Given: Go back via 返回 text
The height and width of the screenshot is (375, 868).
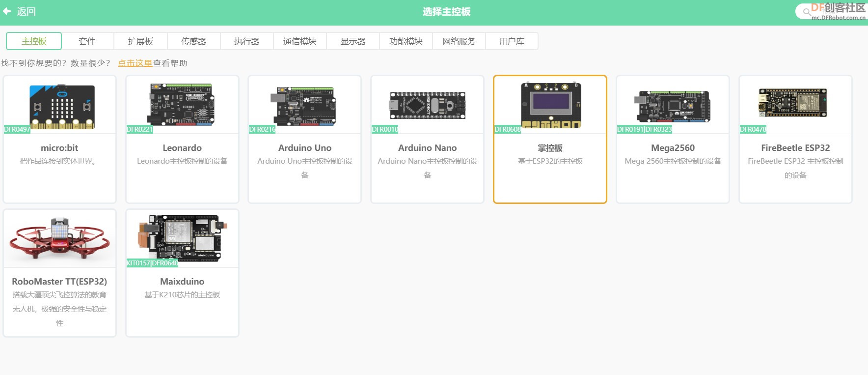Looking at the screenshot, I should coord(26,11).
